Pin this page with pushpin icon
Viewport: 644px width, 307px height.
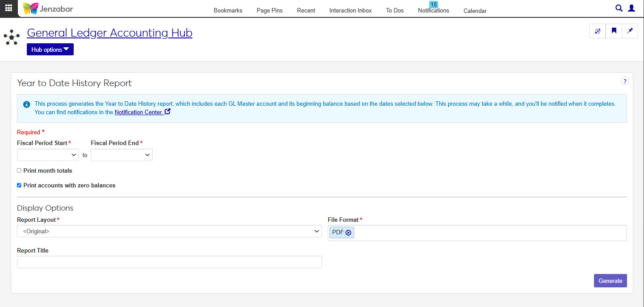(x=630, y=31)
